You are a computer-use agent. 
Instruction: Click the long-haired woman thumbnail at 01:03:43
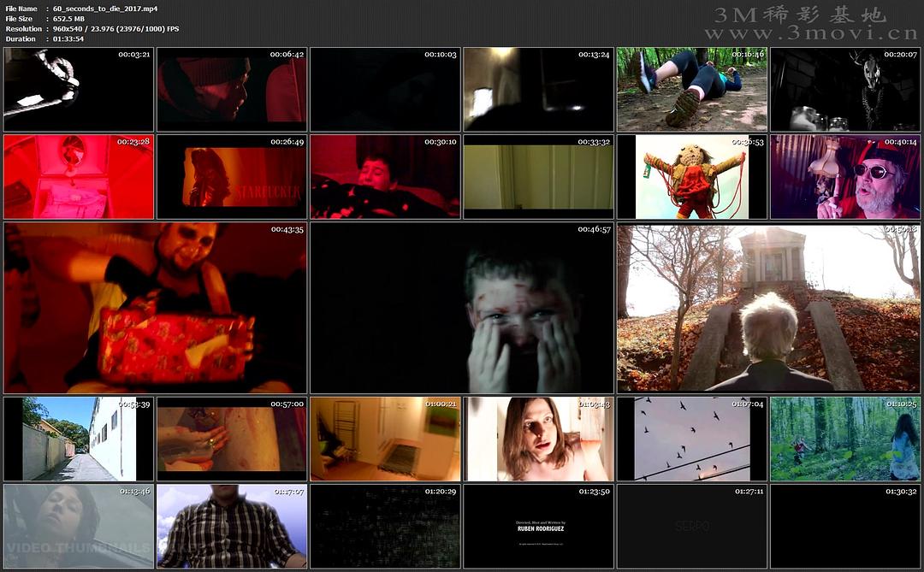coord(538,439)
